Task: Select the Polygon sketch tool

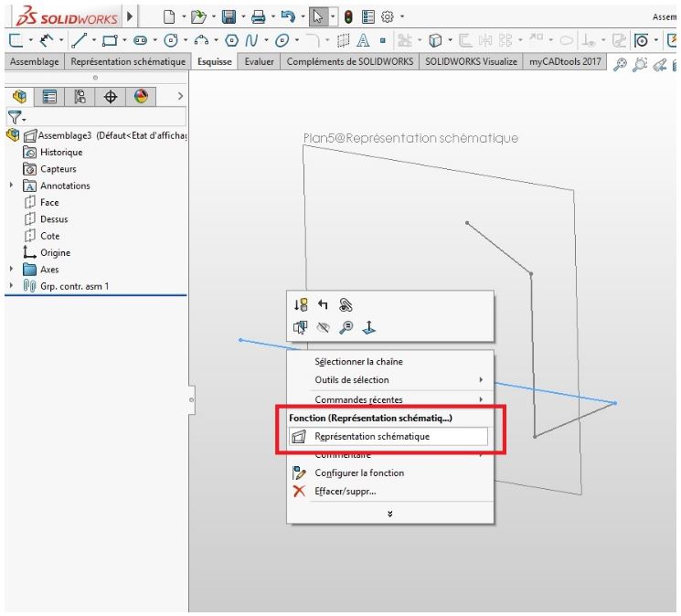Action: (x=231, y=40)
